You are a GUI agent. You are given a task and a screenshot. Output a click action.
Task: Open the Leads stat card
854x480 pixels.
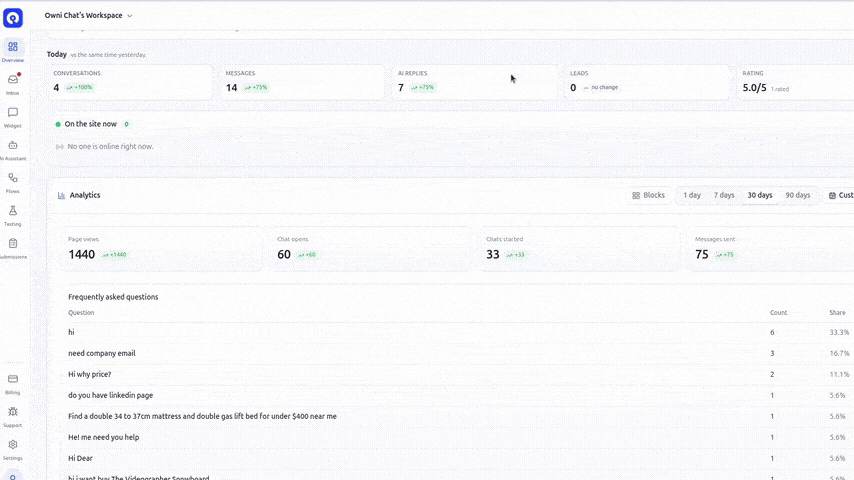[647, 82]
